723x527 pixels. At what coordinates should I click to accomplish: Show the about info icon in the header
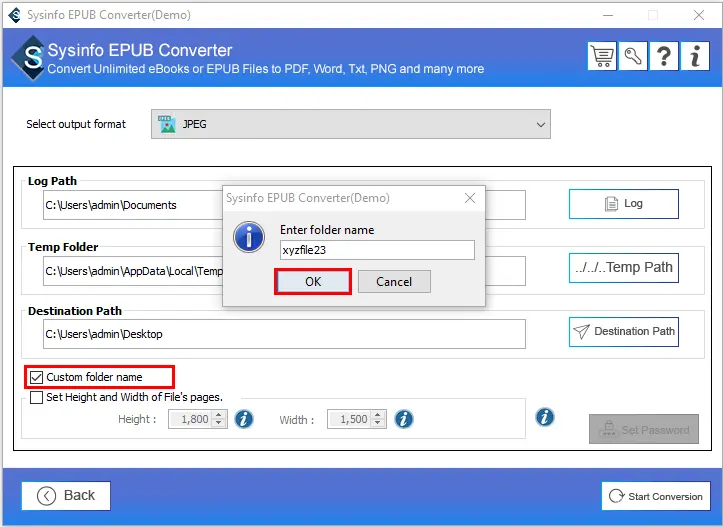(695, 56)
